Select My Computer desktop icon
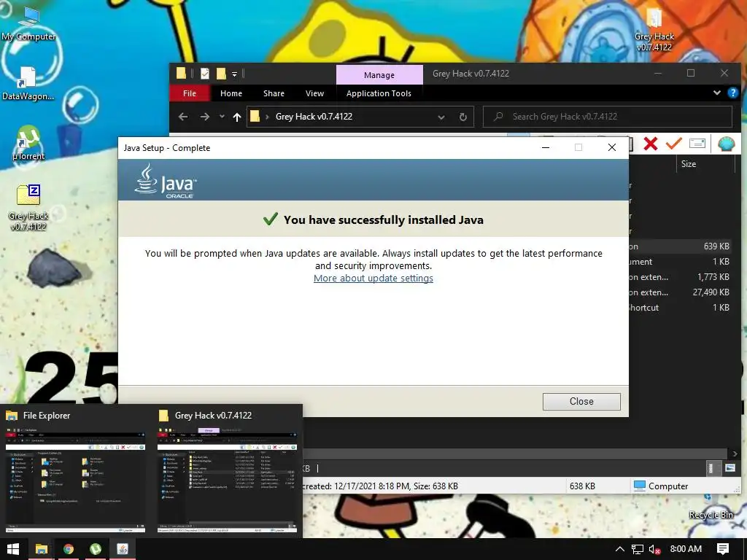747x560 pixels. coord(28,24)
